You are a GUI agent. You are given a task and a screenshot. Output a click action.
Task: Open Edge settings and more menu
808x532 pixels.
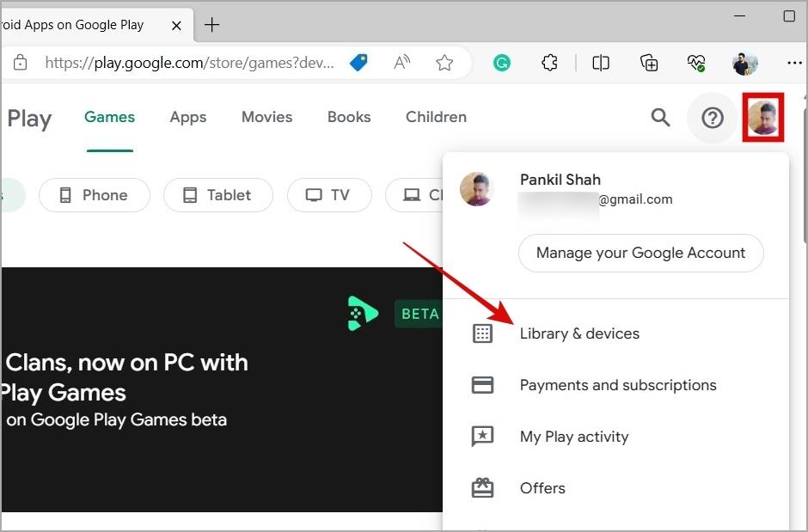(x=794, y=63)
